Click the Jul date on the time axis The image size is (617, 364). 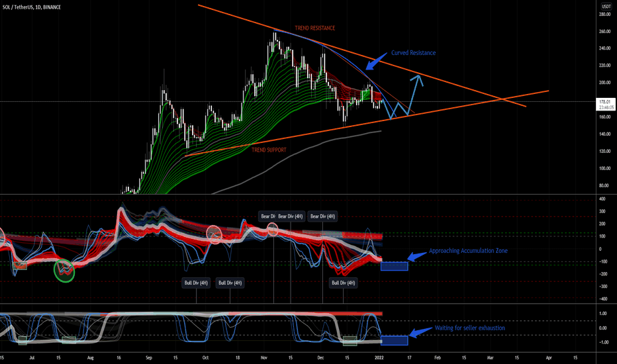click(x=32, y=357)
